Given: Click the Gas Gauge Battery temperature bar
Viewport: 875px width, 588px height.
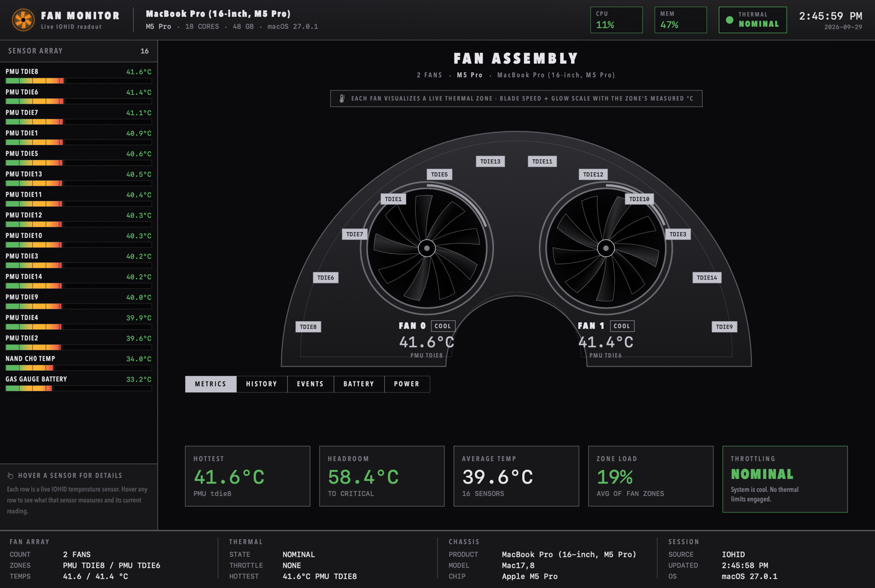Looking at the screenshot, I should coord(78,388).
